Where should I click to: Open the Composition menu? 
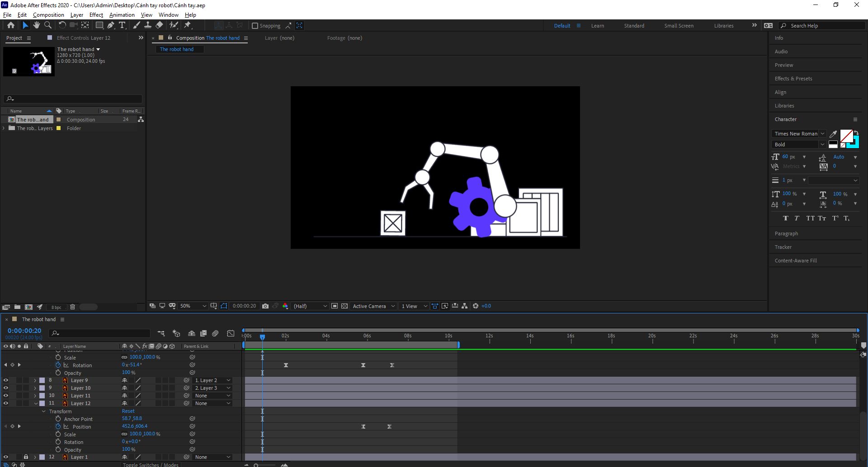click(48, 15)
